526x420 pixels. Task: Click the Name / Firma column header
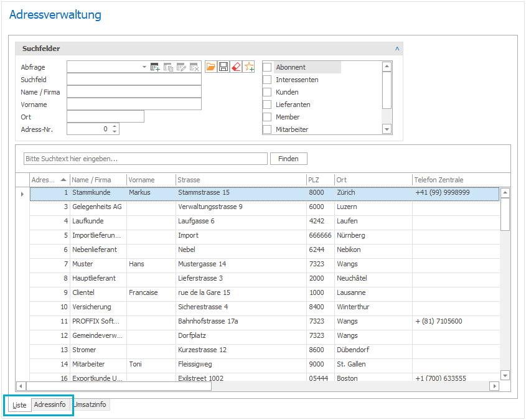coord(98,180)
